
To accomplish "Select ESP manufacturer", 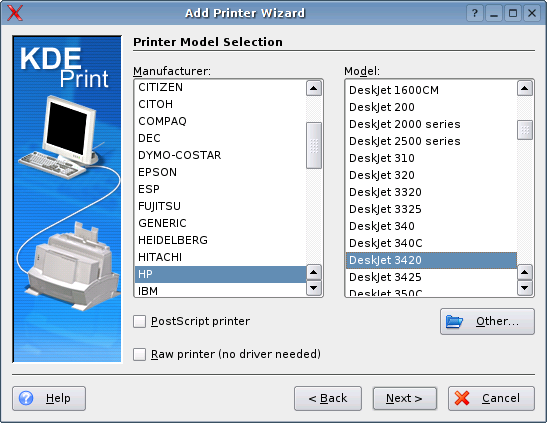I will pyautogui.click(x=220, y=189).
